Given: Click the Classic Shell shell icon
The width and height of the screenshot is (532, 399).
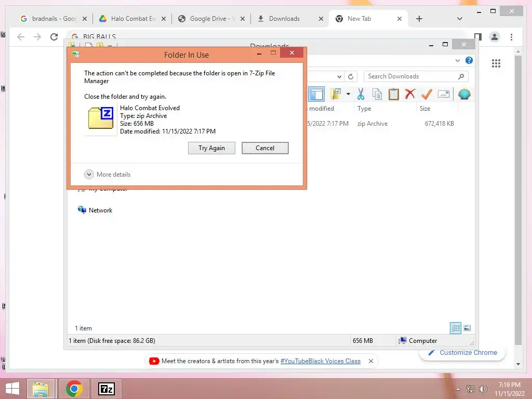Looking at the screenshot, I should (x=464, y=94).
